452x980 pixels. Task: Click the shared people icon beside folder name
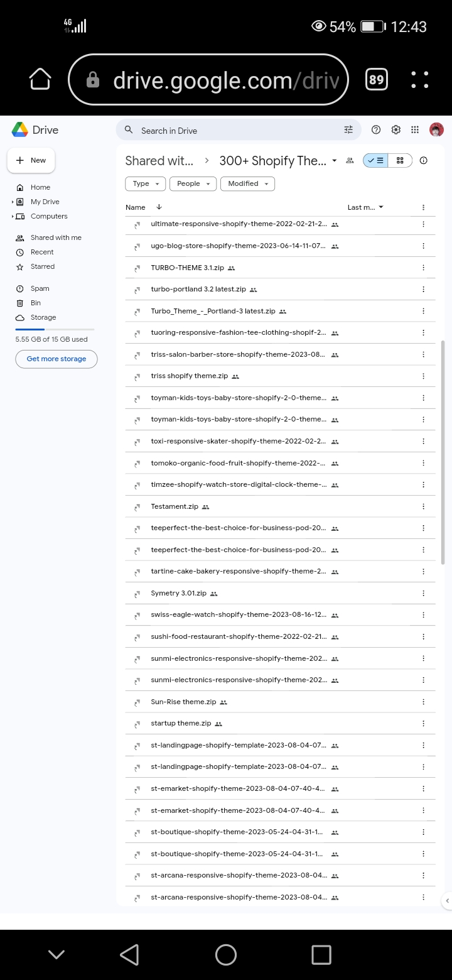350,161
